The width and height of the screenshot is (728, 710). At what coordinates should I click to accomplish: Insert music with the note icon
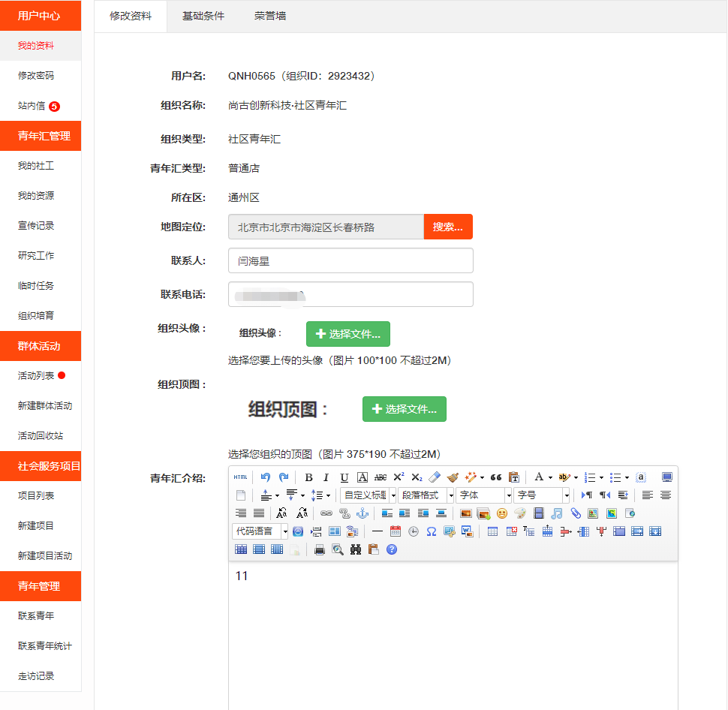(557, 513)
